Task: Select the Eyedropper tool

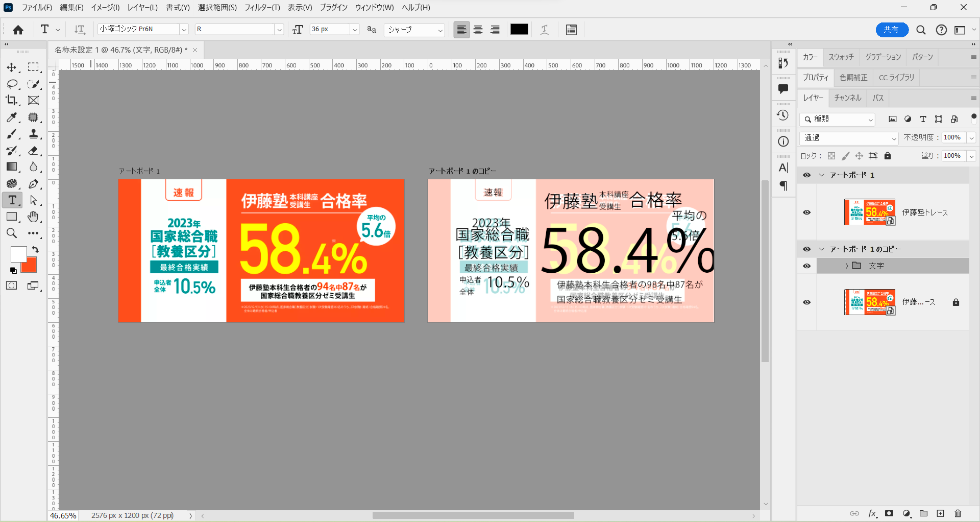Action: (x=12, y=117)
